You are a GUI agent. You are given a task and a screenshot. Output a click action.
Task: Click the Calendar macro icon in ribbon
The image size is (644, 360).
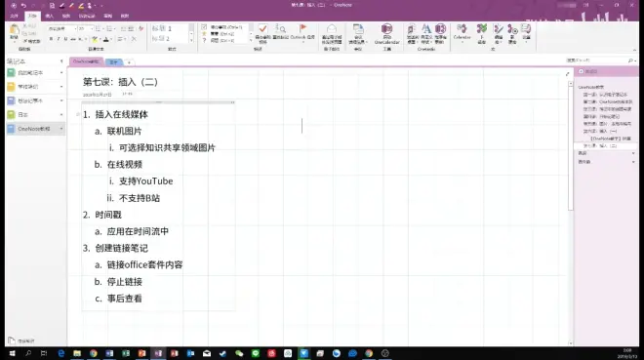(x=463, y=32)
